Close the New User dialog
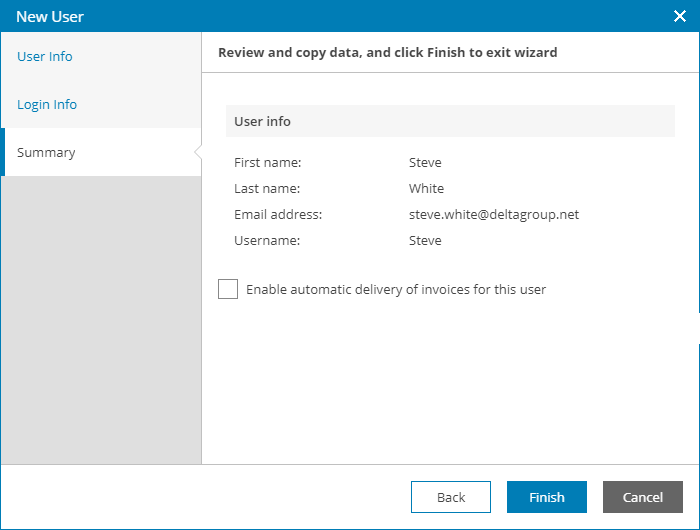The height and width of the screenshot is (530, 700). pos(680,16)
